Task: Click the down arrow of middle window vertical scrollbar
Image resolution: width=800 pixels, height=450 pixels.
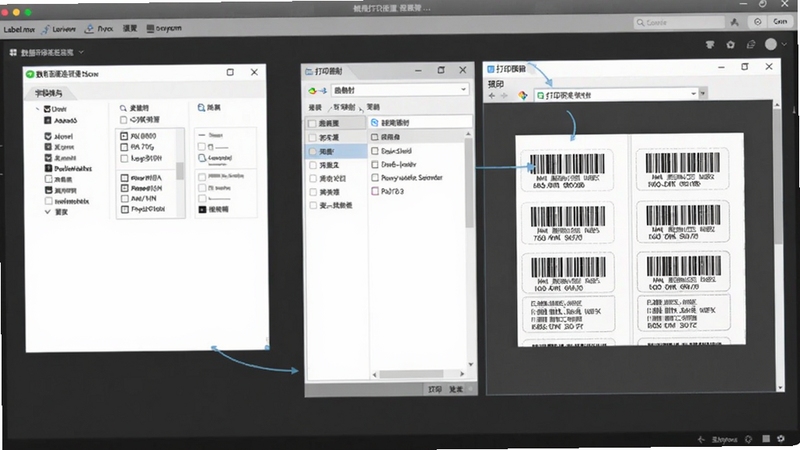Action: click(x=470, y=364)
